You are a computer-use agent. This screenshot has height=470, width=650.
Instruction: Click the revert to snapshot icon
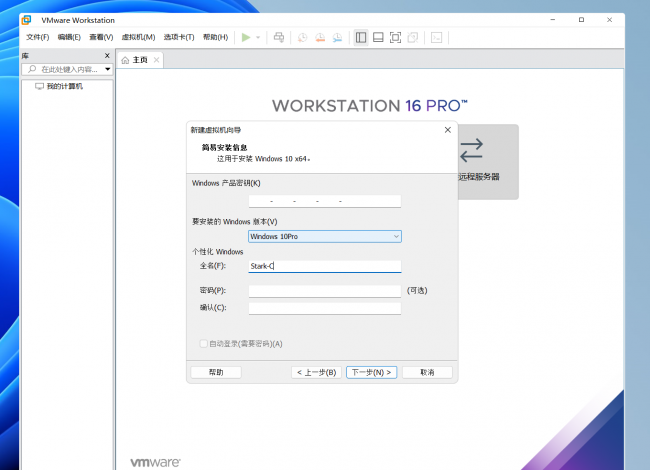[320, 37]
